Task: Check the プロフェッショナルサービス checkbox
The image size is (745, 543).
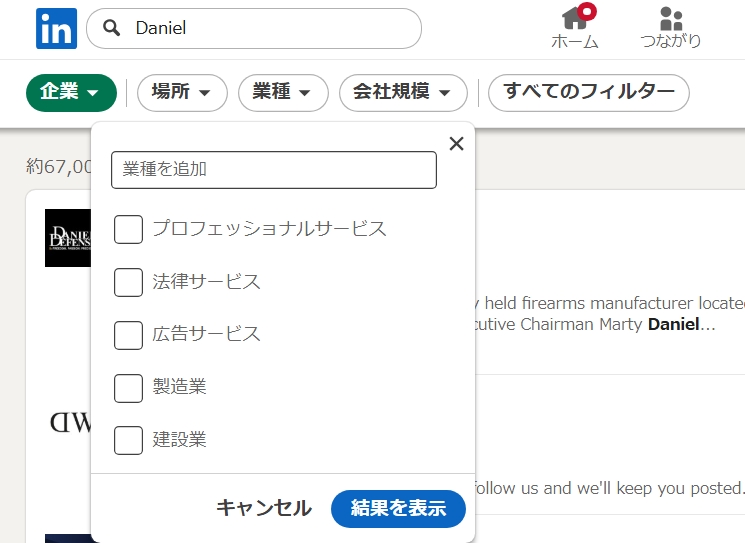Action: 128,229
